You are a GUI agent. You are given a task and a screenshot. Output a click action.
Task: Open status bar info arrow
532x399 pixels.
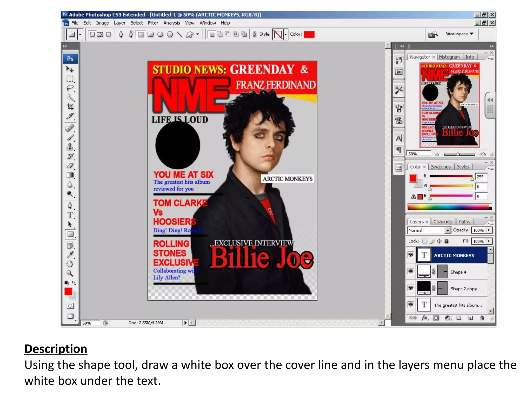pos(185,323)
